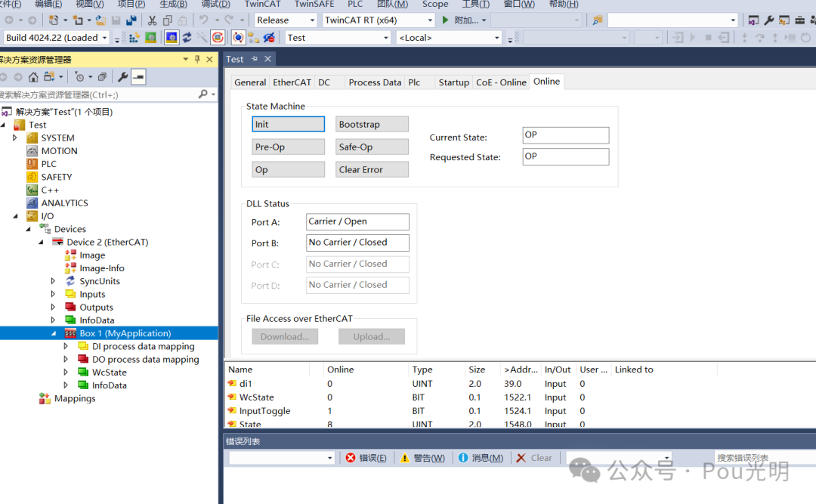Toggle the Preview Selected Items button

(138, 77)
